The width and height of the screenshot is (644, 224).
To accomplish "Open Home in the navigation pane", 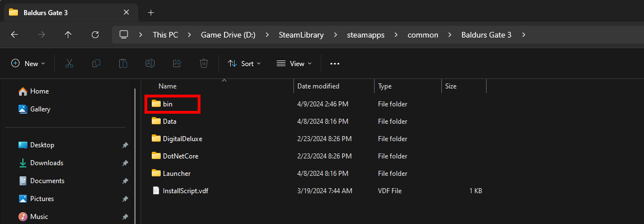I will pos(34,91).
